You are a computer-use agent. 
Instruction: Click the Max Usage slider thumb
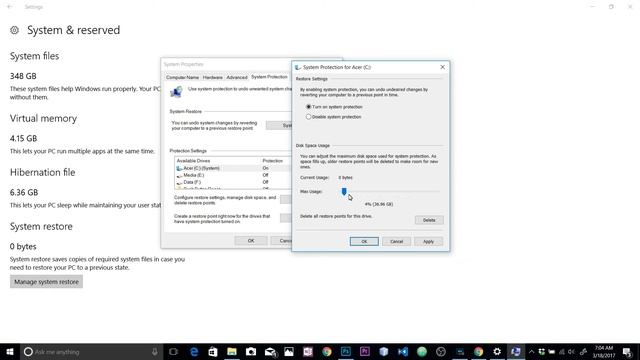tap(344, 191)
